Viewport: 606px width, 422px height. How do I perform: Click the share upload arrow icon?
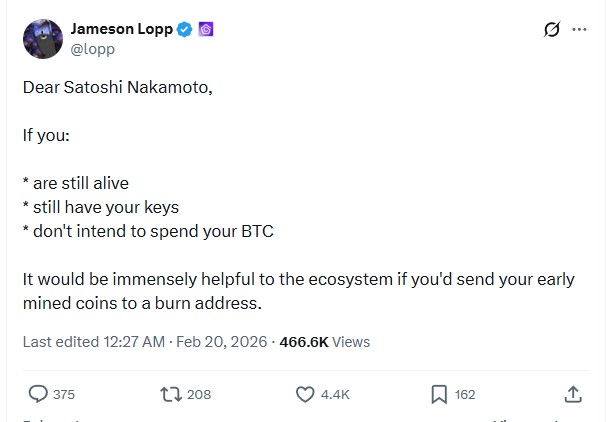[573, 394]
